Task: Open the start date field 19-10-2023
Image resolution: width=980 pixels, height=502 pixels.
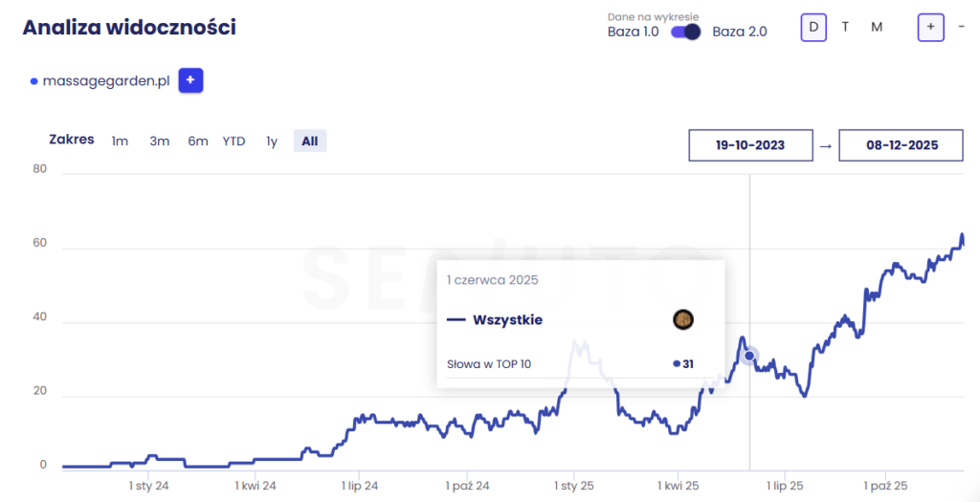Action: click(750, 145)
